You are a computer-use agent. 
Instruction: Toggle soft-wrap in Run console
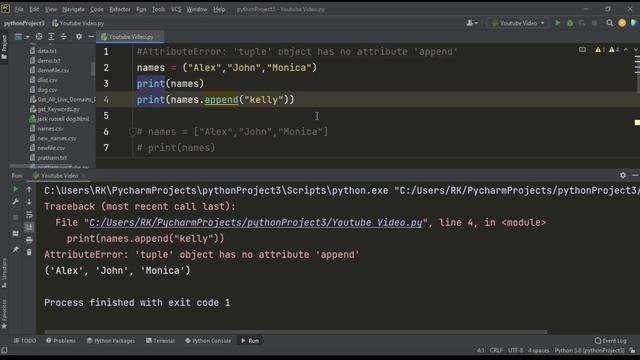tap(29, 215)
